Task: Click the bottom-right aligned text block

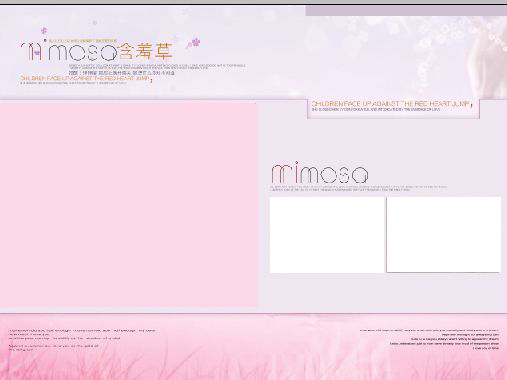Action: (x=429, y=339)
